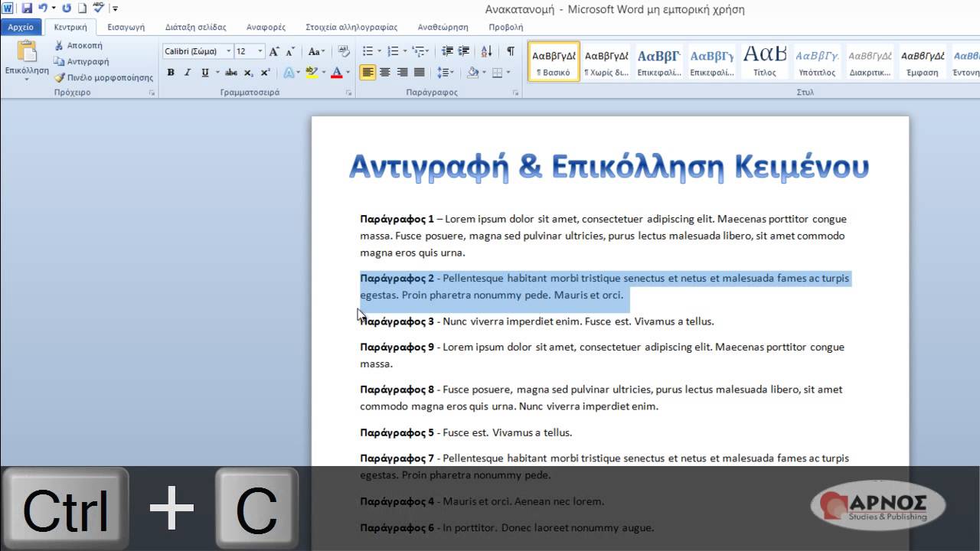Click the Save icon in quick access toolbar

click(27, 8)
